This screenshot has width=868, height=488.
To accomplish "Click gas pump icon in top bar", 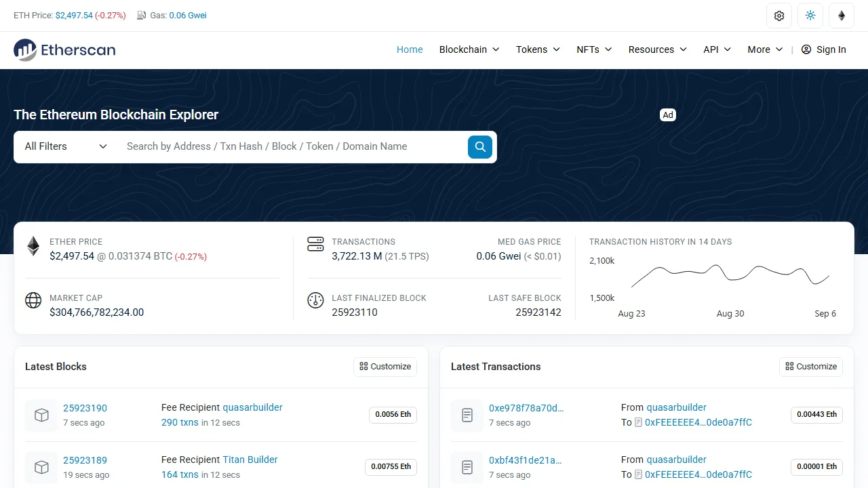I will pyautogui.click(x=141, y=15).
